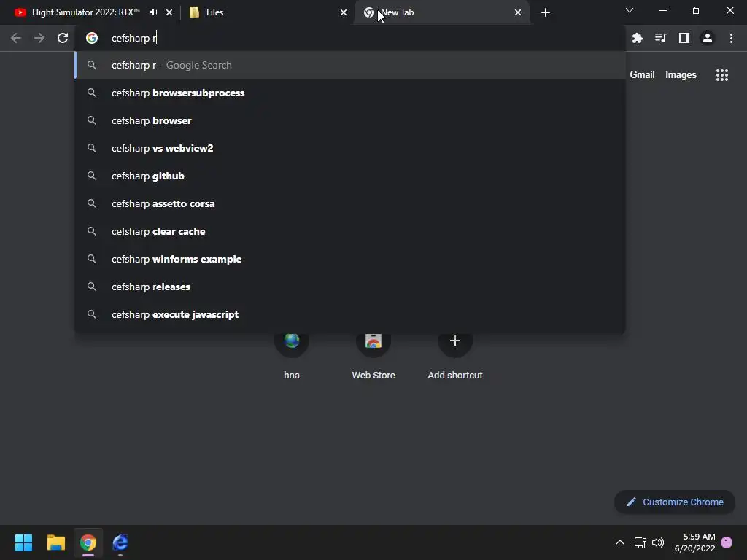The image size is (747, 560).
Task: Open network status tray icon
Action: (640, 542)
